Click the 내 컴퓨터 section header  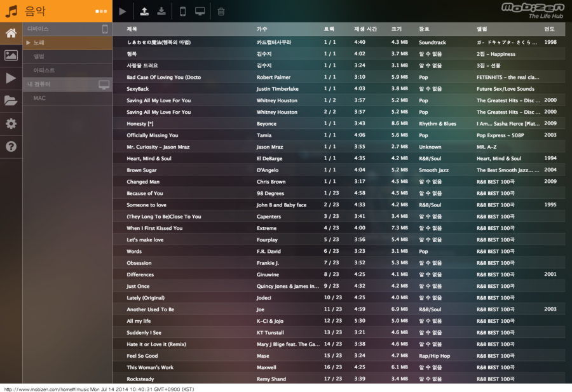pyautogui.click(x=67, y=84)
